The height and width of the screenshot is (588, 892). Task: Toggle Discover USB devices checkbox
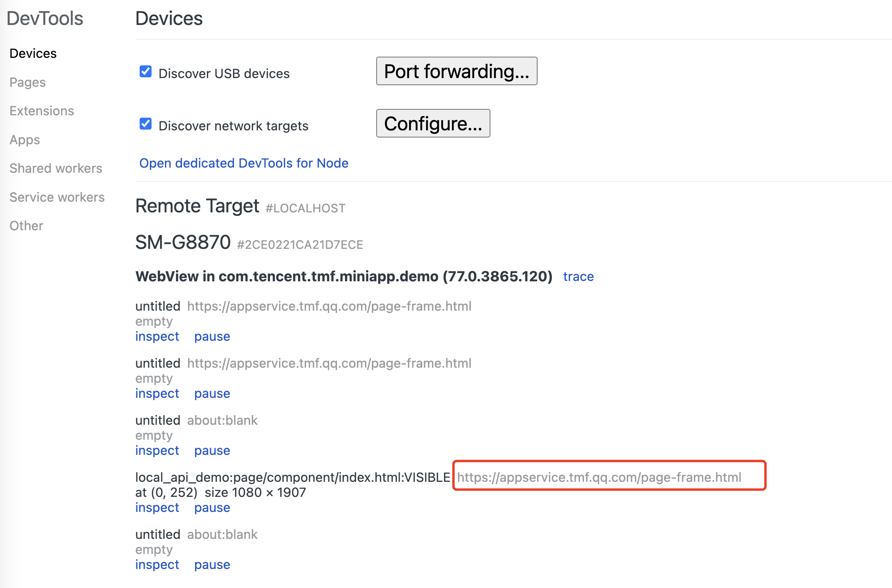pyautogui.click(x=145, y=72)
